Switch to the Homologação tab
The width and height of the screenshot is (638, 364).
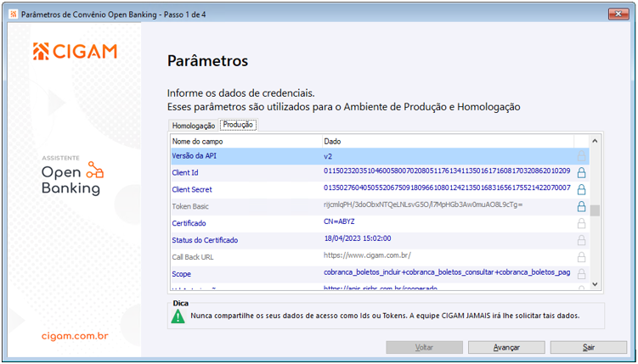coord(194,126)
